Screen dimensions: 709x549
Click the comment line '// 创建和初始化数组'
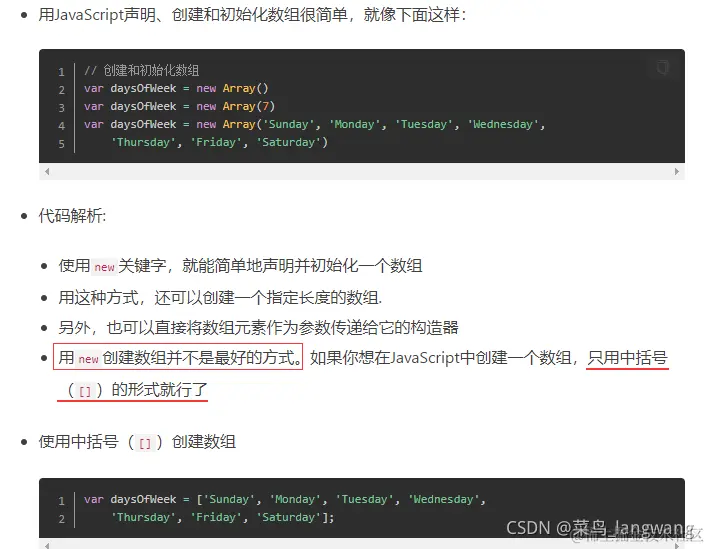pos(142,70)
